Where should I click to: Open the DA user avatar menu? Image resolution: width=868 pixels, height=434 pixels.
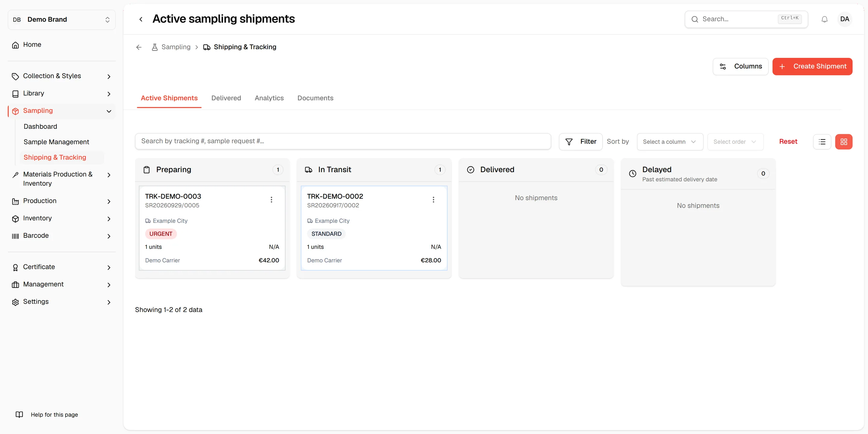[x=844, y=19]
